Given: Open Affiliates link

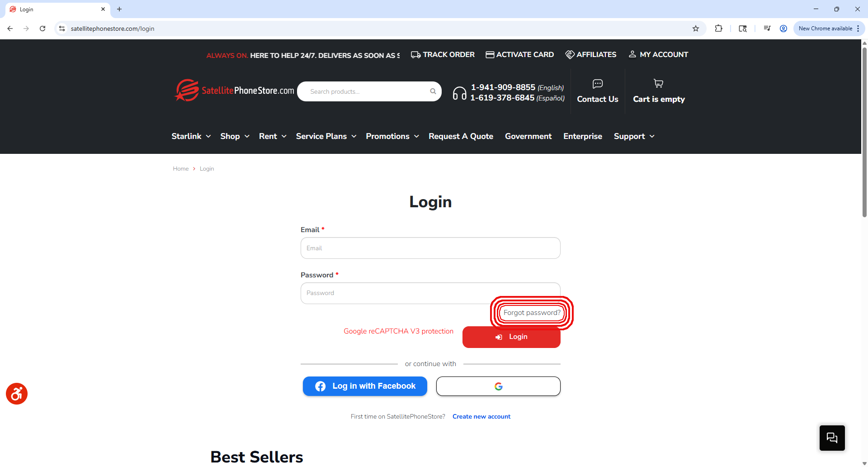Looking at the screenshot, I should coord(591,54).
